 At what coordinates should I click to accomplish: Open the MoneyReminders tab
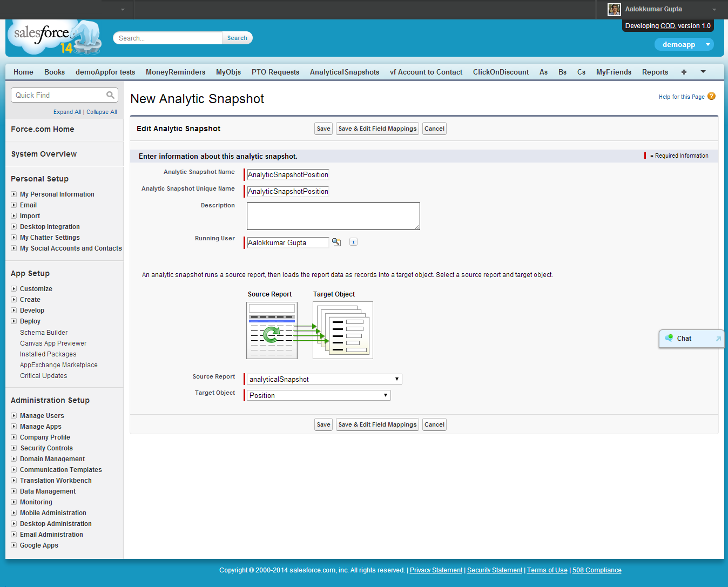coord(175,71)
